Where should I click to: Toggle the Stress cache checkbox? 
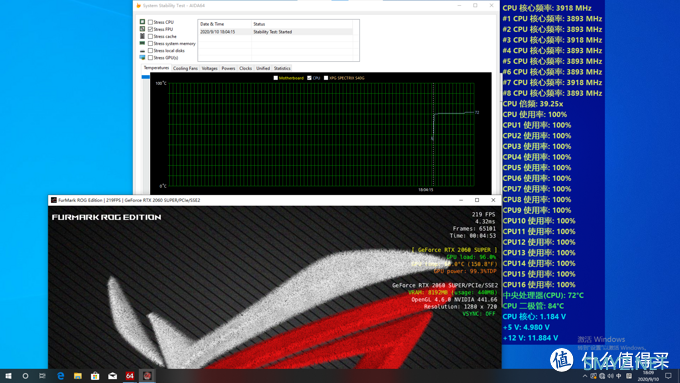point(150,36)
